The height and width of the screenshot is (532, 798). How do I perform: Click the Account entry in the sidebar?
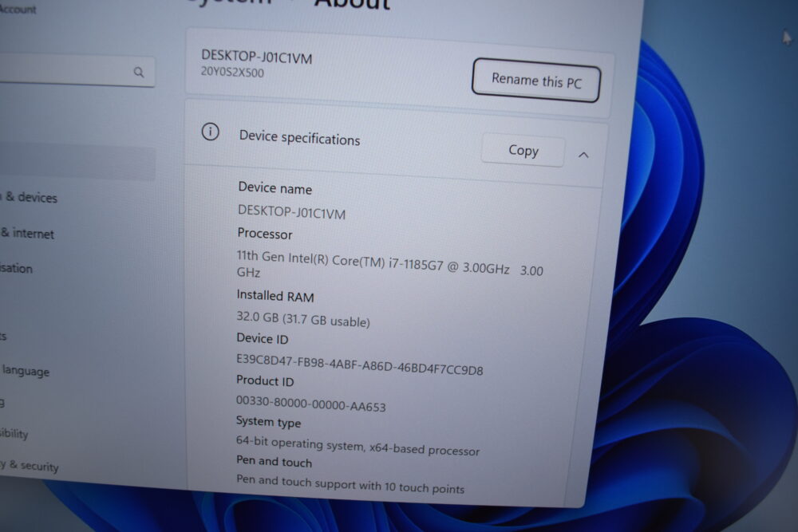tap(18, 8)
